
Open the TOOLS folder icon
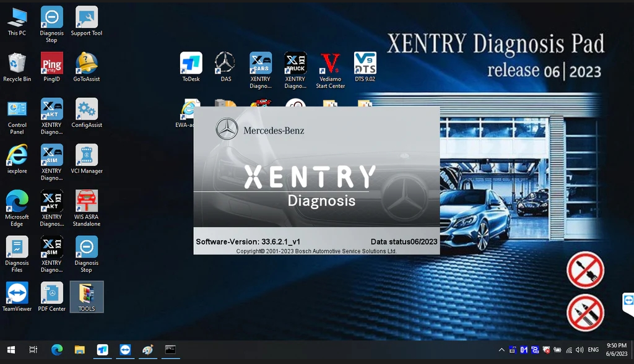pyautogui.click(x=87, y=297)
